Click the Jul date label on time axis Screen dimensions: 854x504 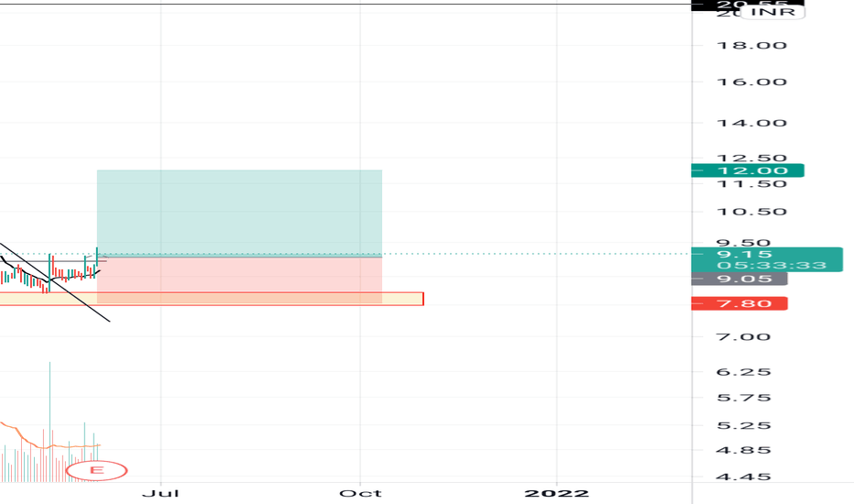click(x=160, y=493)
